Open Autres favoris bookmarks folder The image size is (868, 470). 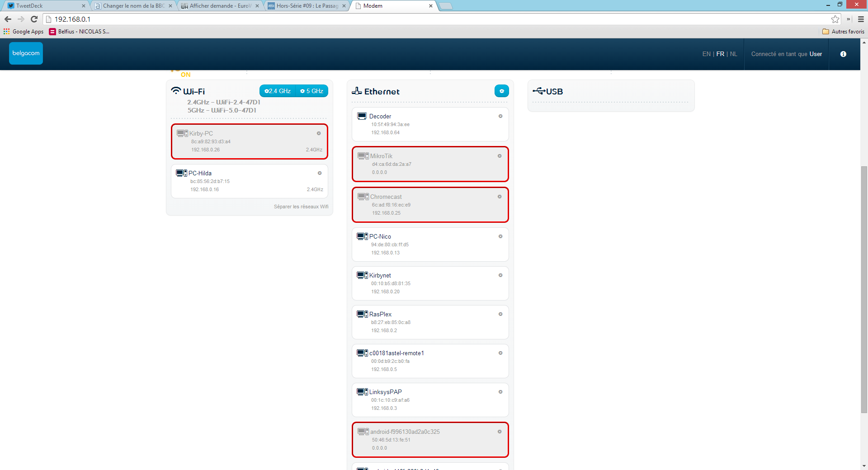[843, 32]
